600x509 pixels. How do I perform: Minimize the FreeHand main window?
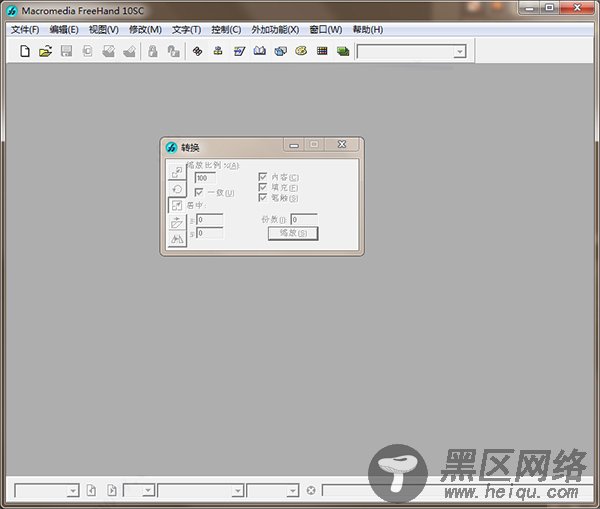tap(530, 8)
